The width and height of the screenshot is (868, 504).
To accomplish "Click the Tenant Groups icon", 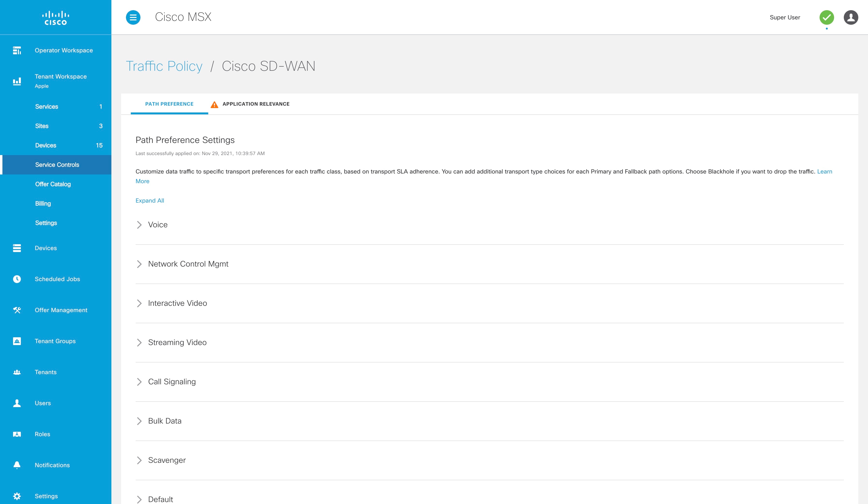I will click(17, 341).
